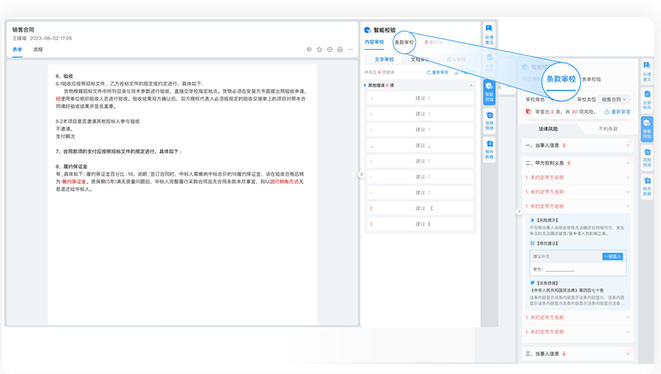Select the 不利条款 tab
Image resolution: width=661 pixels, height=374 pixels.
(x=607, y=129)
